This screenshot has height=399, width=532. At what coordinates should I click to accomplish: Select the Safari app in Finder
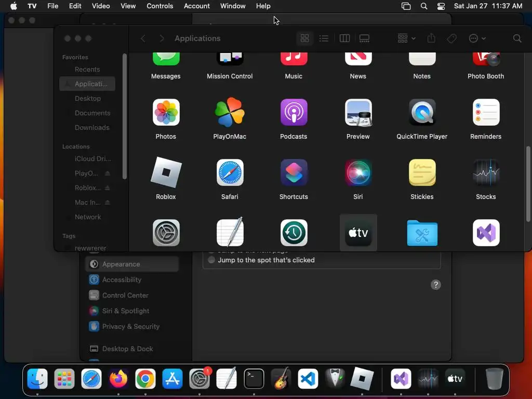tap(230, 172)
